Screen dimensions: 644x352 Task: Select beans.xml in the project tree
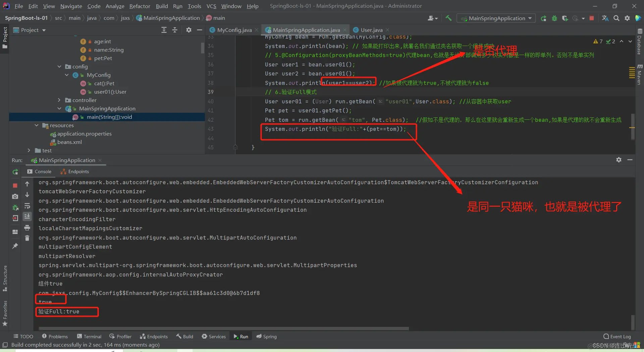(69, 142)
